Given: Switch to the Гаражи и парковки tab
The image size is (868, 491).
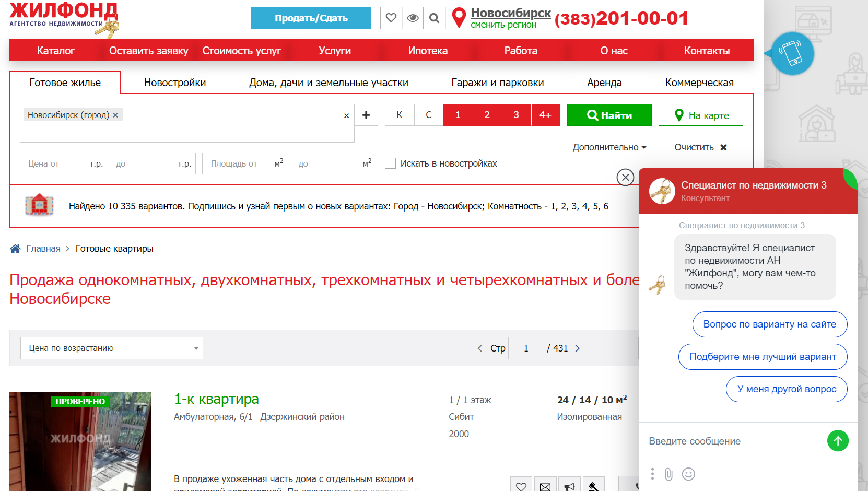Looking at the screenshot, I should tap(498, 83).
